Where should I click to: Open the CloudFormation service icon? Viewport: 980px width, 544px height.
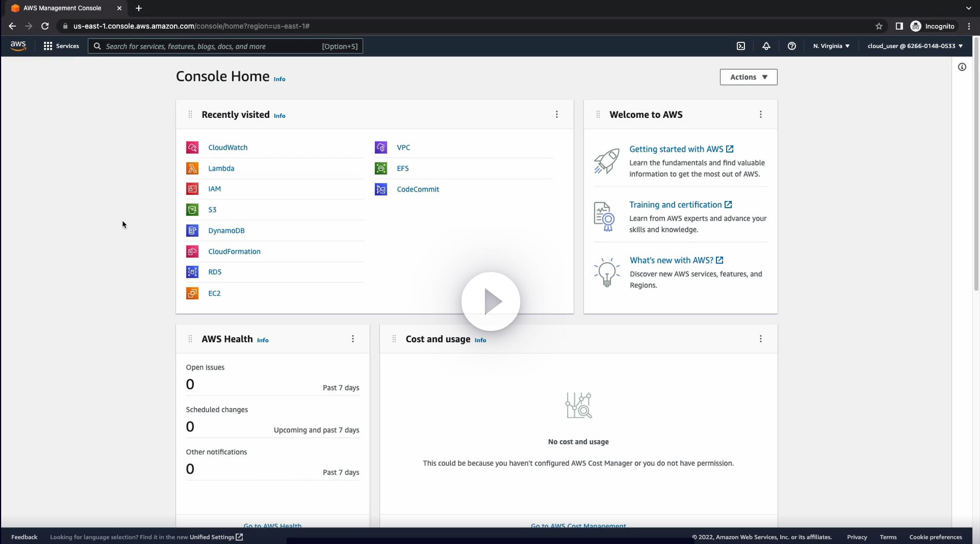(193, 252)
